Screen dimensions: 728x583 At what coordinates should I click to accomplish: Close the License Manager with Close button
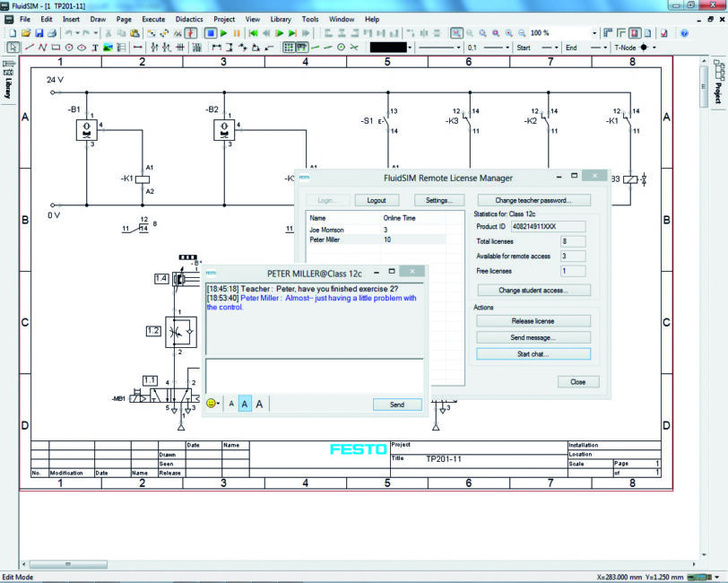point(578,382)
